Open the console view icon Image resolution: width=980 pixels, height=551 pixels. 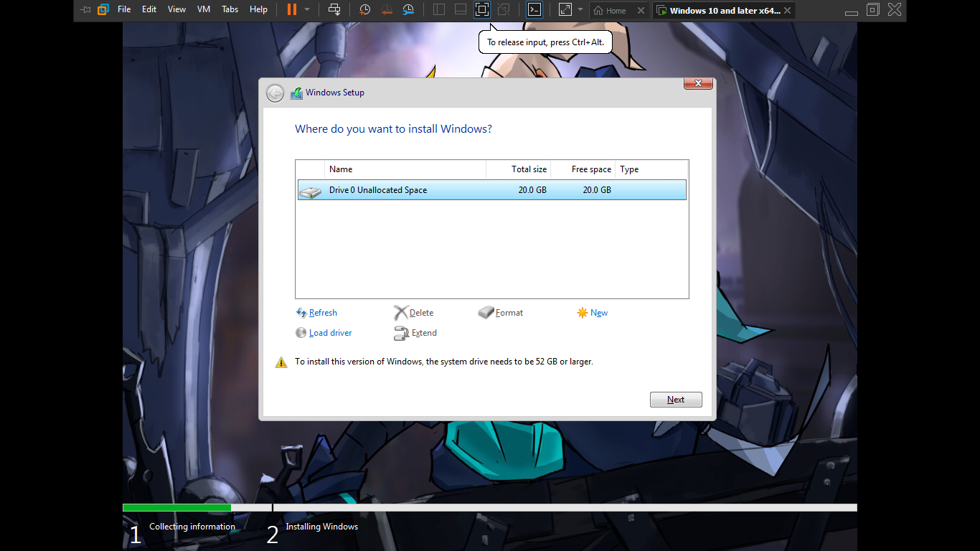[x=534, y=10]
